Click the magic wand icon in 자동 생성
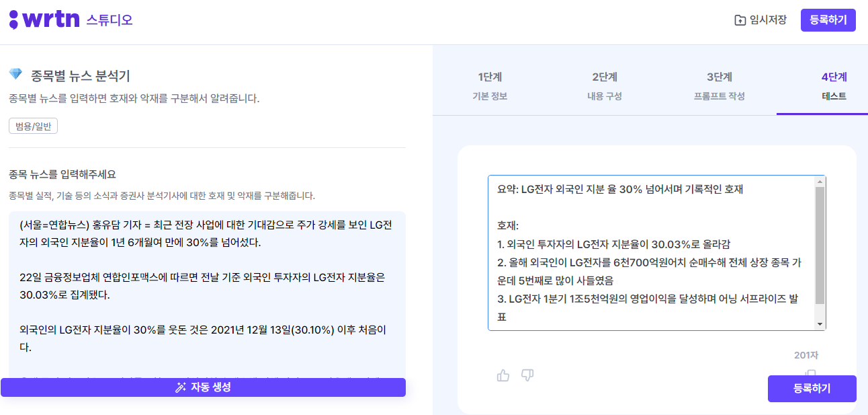This screenshot has width=868, height=415. [180, 387]
